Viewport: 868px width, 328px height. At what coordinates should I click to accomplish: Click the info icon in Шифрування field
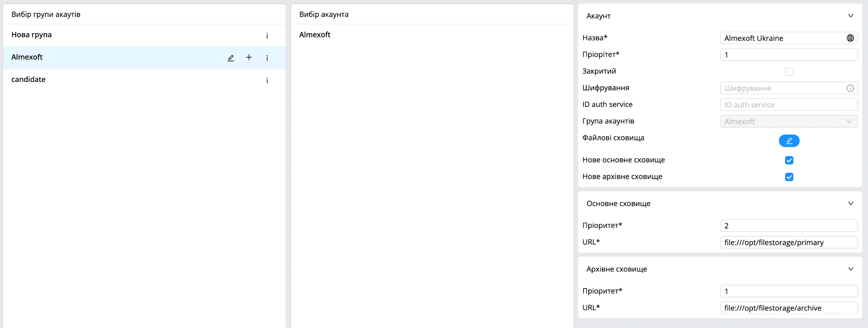tap(850, 88)
